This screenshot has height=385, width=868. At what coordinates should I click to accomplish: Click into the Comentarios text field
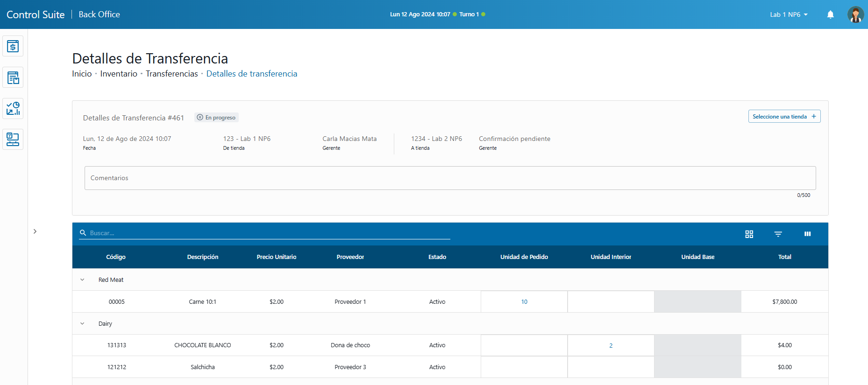pos(449,178)
